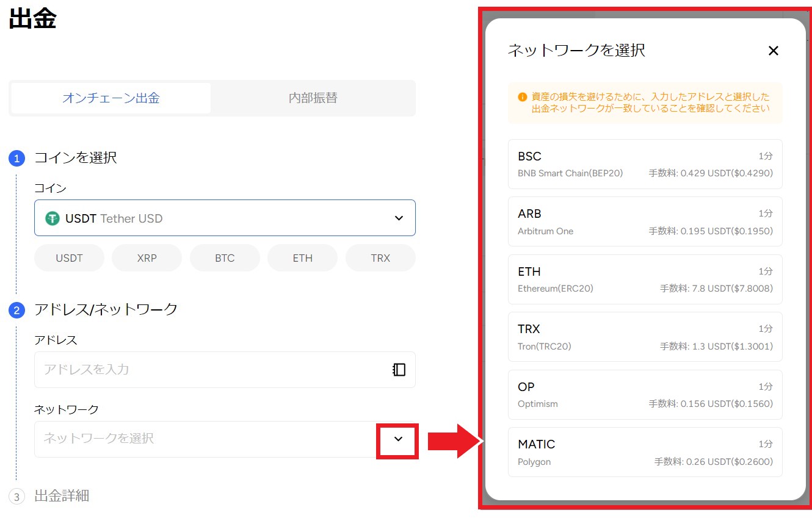
Task: Click step 3 circle 出金詳細
Action: point(16,497)
